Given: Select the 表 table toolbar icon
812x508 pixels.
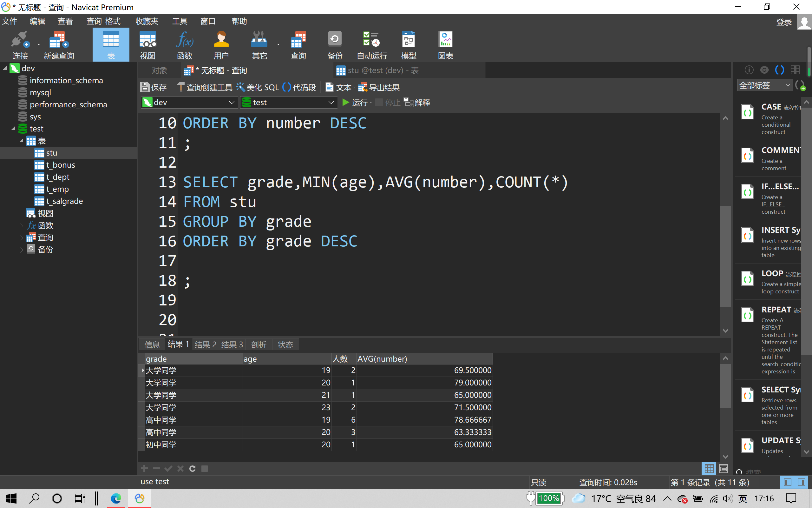Looking at the screenshot, I should click(111, 45).
